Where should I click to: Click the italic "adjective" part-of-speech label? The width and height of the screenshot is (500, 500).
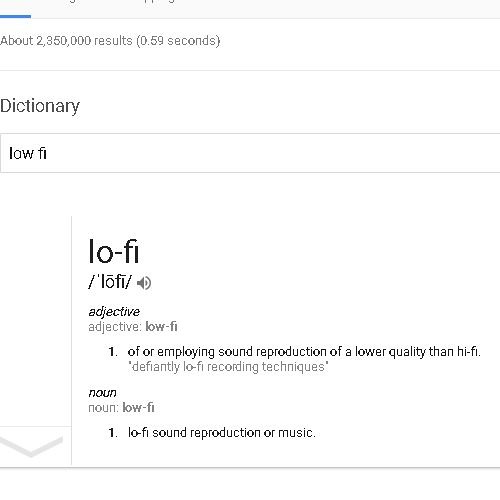click(114, 312)
